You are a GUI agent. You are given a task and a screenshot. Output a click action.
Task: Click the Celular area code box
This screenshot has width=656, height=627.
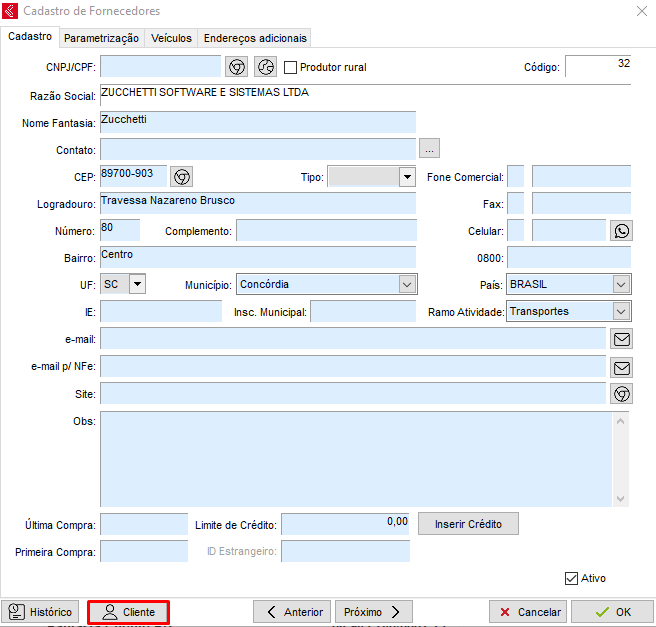[x=516, y=230]
